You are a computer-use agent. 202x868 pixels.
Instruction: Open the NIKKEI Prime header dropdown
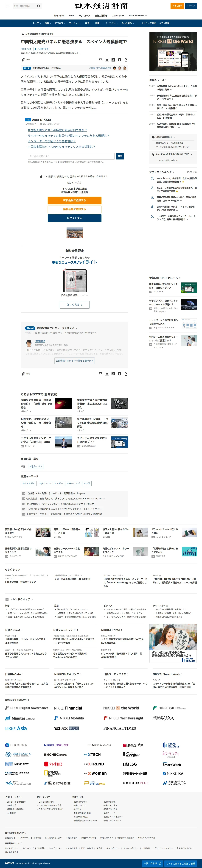coord(138,16)
